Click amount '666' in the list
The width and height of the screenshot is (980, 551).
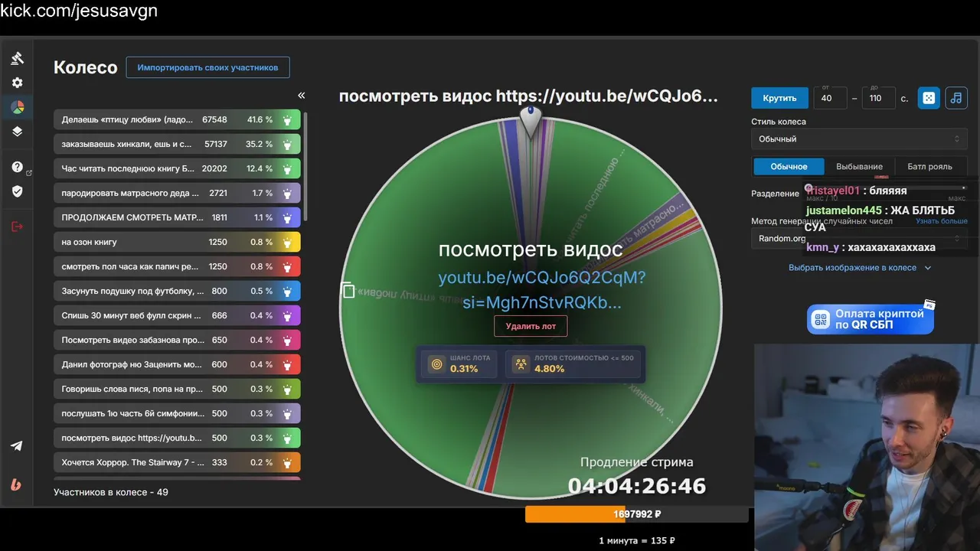coord(220,316)
